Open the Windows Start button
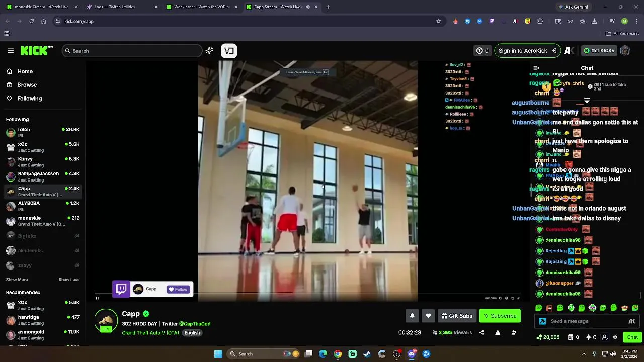This screenshot has width=644, height=362. click(218, 354)
